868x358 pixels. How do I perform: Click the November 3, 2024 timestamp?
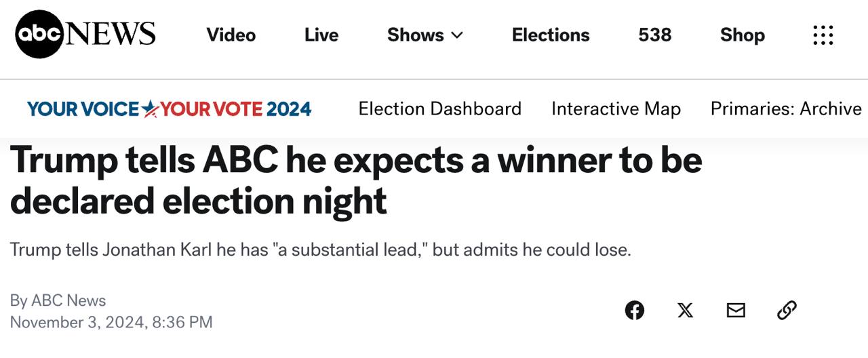(x=111, y=322)
